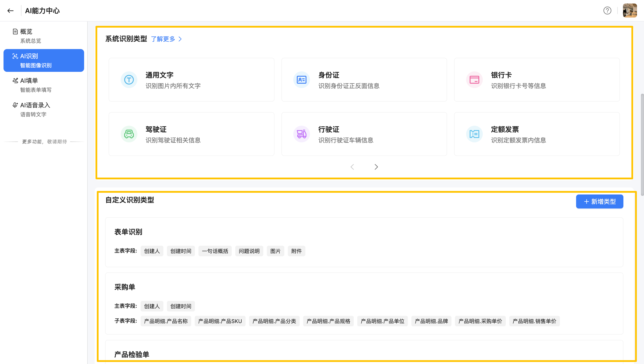The image size is (644, 364).
Task: Click the 驾驶证 green car icon
Action: 129,134
